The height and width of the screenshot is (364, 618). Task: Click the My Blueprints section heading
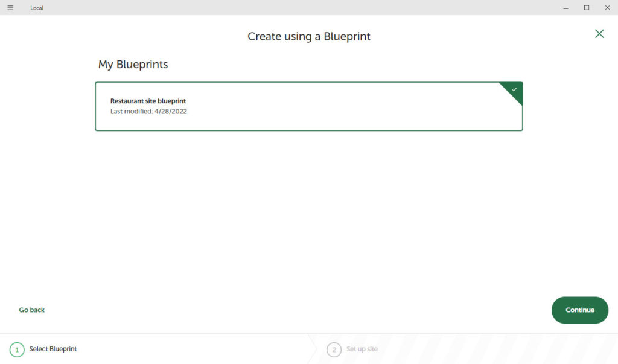pos(133,64)
